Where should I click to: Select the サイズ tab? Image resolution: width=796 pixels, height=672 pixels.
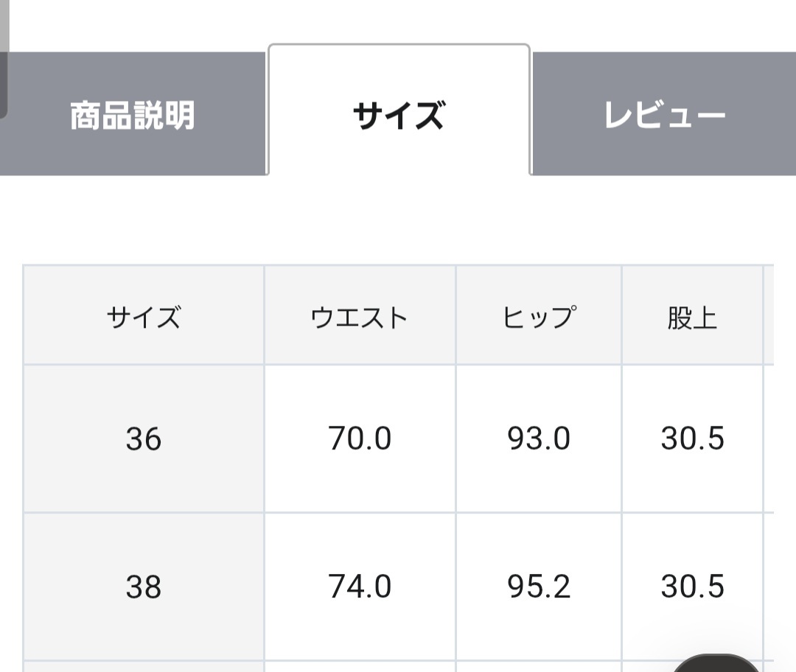click(399, 115)
